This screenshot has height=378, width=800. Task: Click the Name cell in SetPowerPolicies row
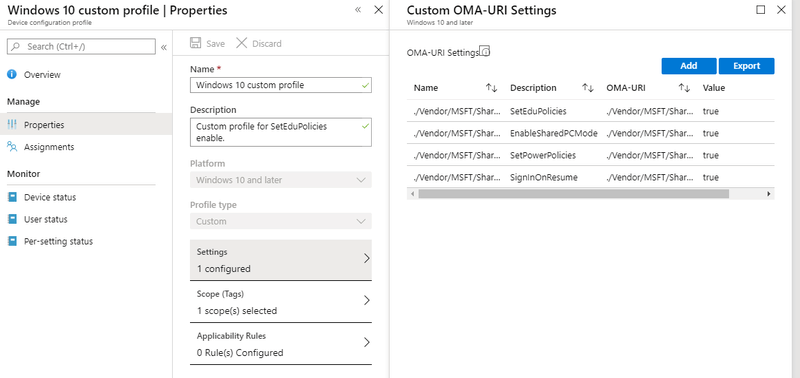tap(457, 155)
